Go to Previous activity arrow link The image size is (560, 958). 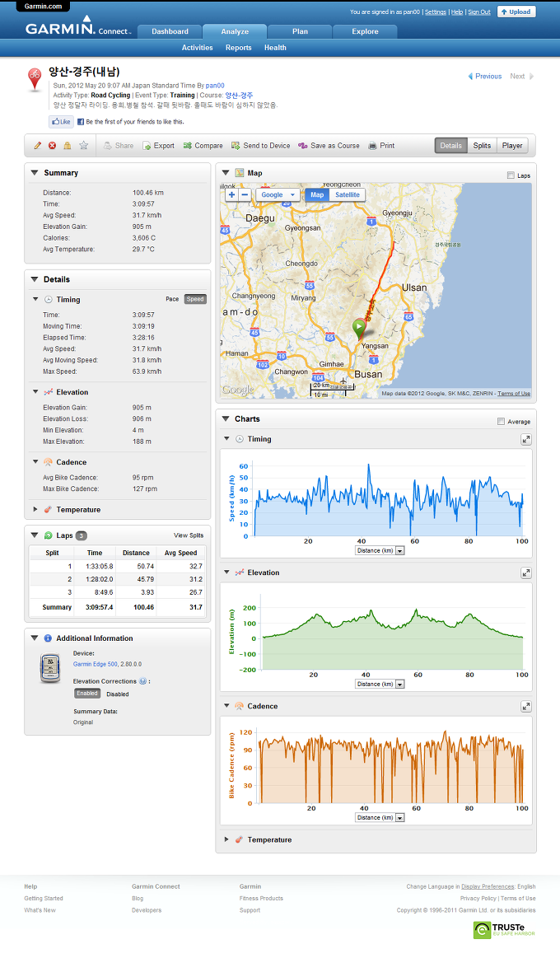485,77
